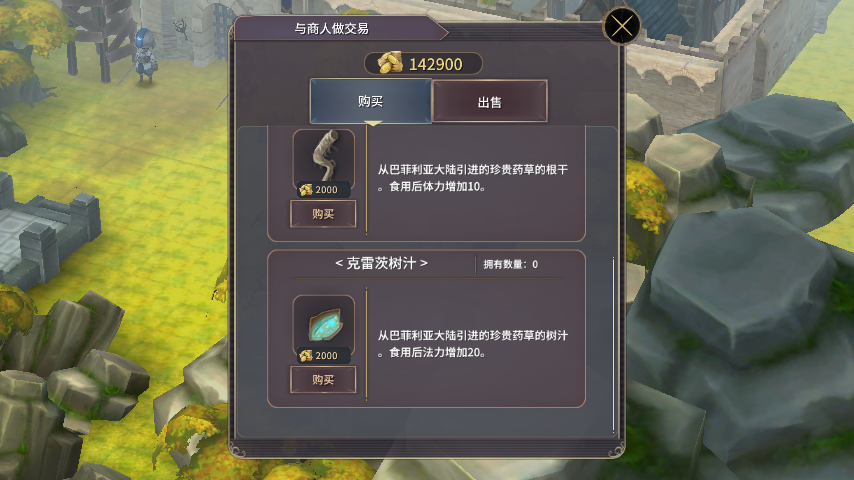This screenshot has width=854, height=480.
Task: Click the tree sap description about 法力增加20
Action: coord(473,344)
